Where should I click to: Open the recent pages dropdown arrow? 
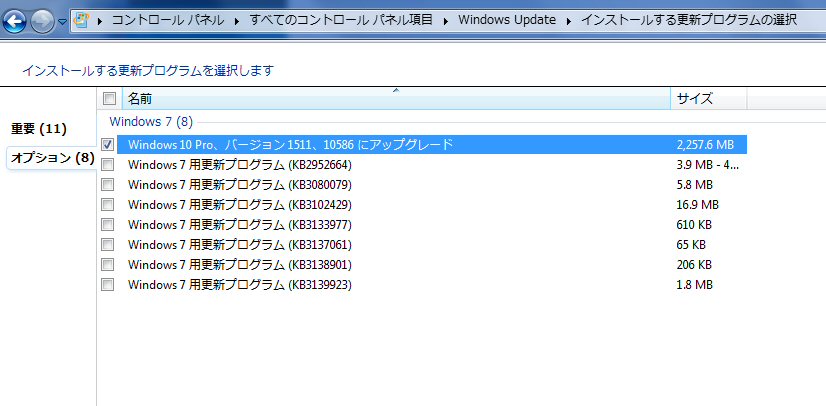(x=62, y=22)
